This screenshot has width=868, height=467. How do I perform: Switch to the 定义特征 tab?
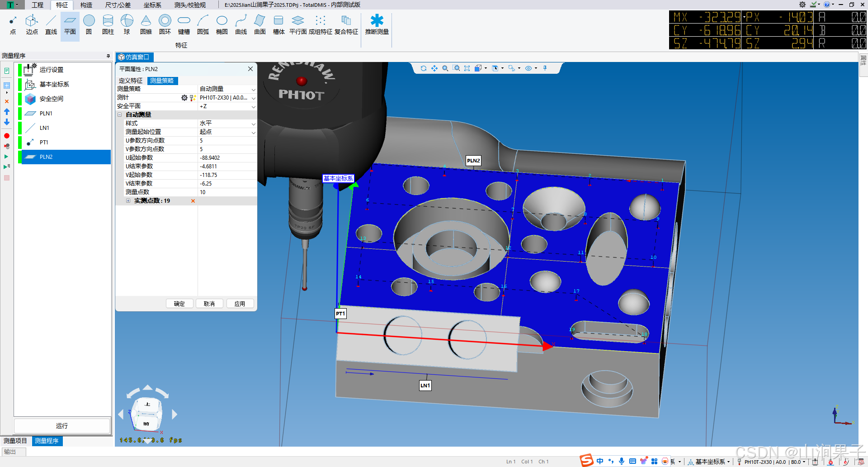131,81
